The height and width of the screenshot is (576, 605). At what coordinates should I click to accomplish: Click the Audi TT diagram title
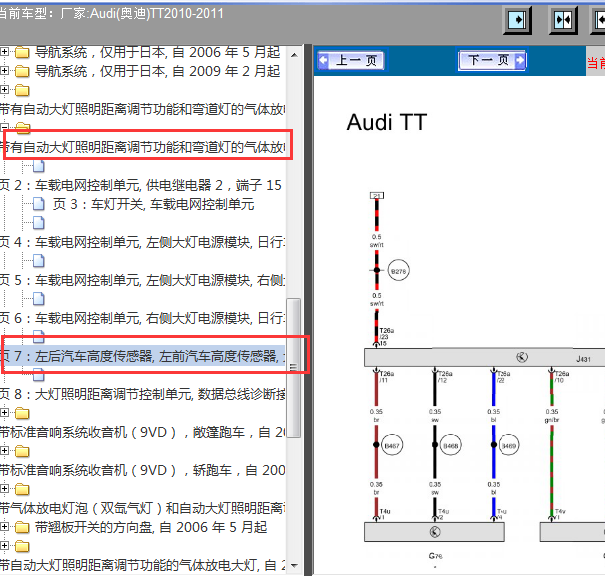pos(387,122)
